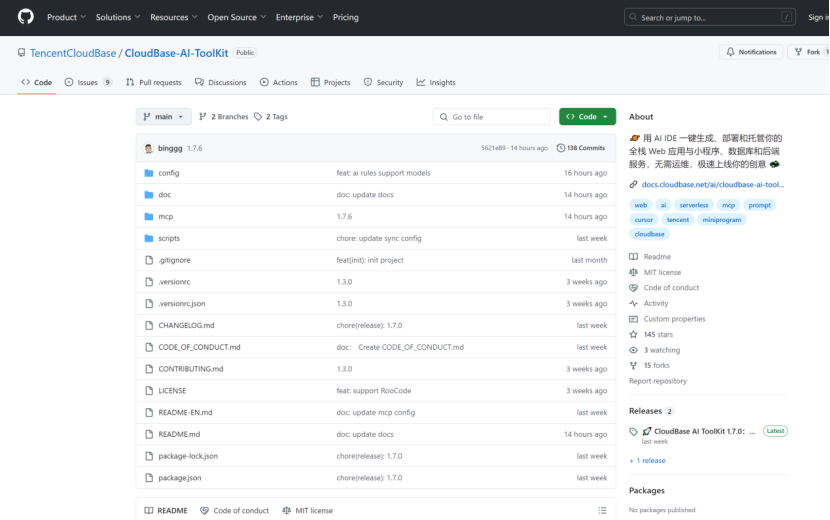Select the cloudbase topic tag

[649, 234]
